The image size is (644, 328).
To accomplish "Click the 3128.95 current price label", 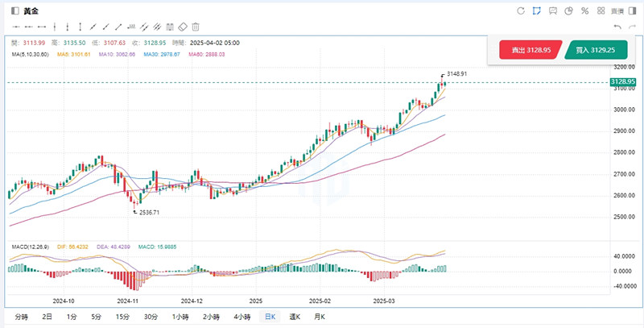I will point(623,82).
